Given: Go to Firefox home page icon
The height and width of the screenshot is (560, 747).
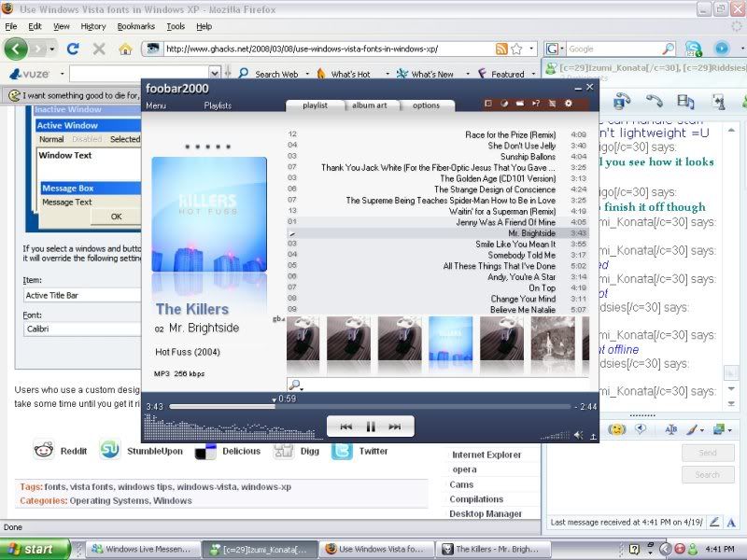Looking at the screenshot, I should (x=125, y=49).
